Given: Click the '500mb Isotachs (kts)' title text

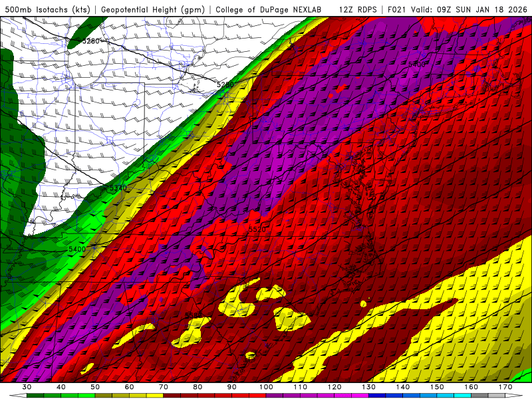Looking at the screenshot, I should pyautogui.click(x=48, y=9).
